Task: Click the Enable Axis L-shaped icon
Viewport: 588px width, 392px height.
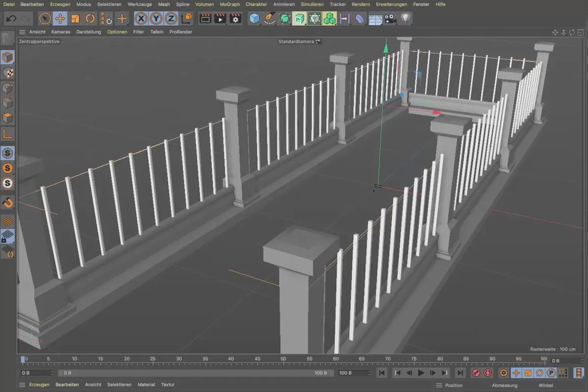Action: coord(7,133)
